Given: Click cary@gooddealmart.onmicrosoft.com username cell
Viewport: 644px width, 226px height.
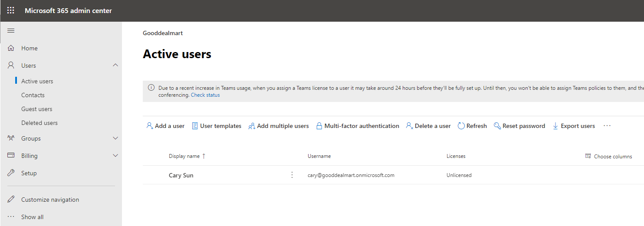Looking at the screenshot, I should click(351, 175).
